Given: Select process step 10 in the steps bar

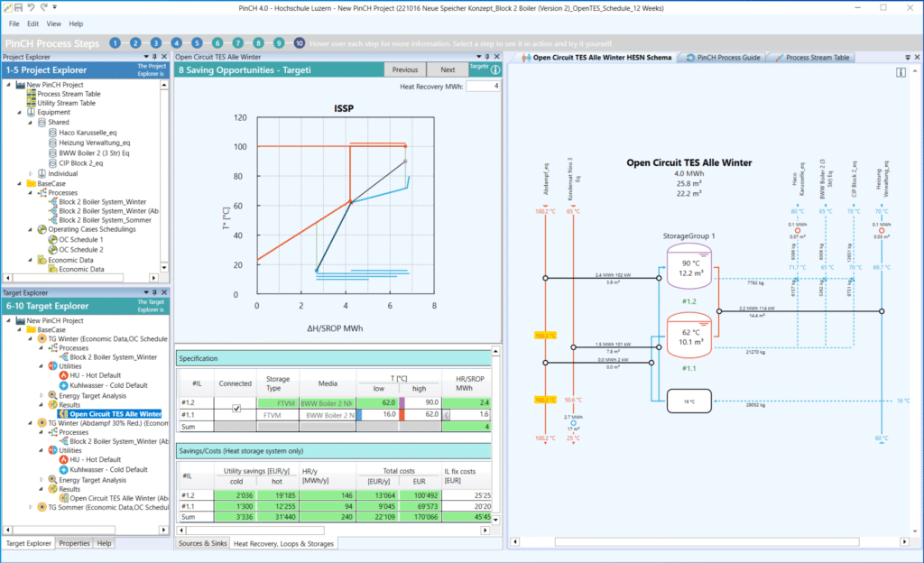Looking at the screenshot, I should tap(300, 42).
